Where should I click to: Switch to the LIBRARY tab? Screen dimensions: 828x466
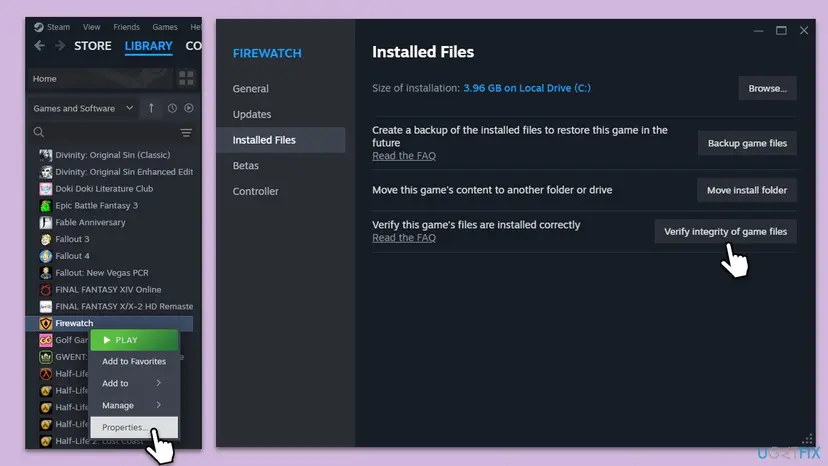pyautogui.click(x=148, y=46)
